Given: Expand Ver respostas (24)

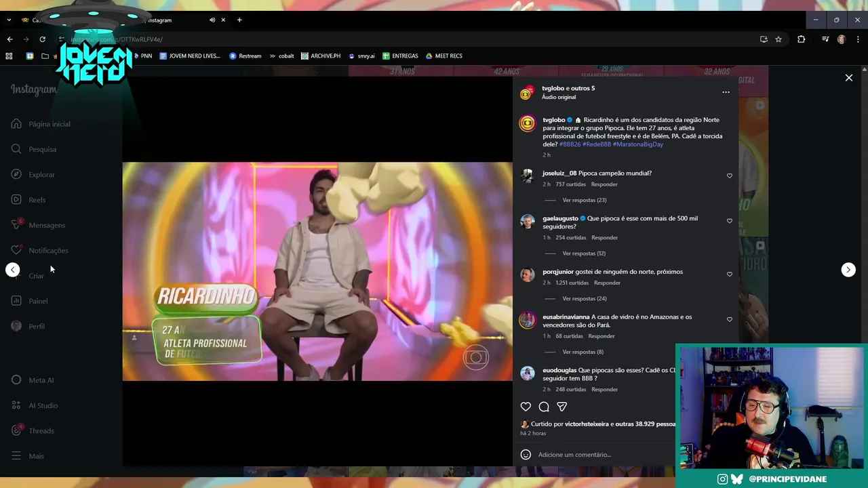Looking at the screenshot, I should pos(585,298).
